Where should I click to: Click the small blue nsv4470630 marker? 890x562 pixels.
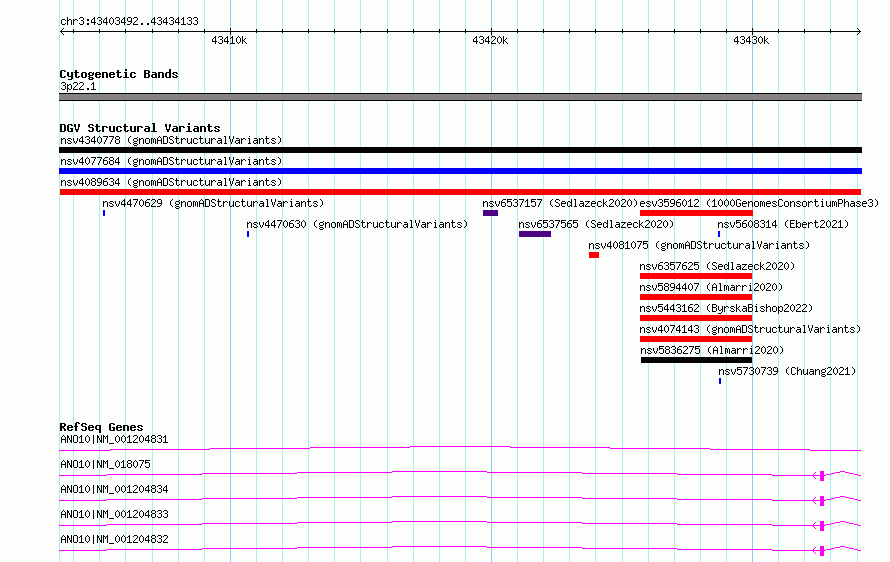click(248, 234)
